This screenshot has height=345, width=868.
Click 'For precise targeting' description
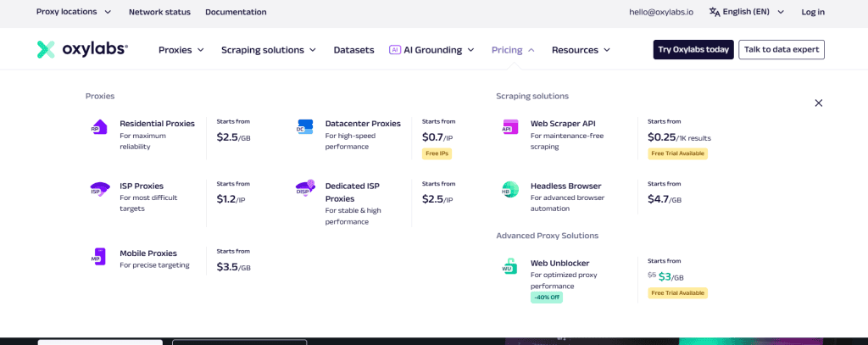pyautogui.click(x=154, y=265)
